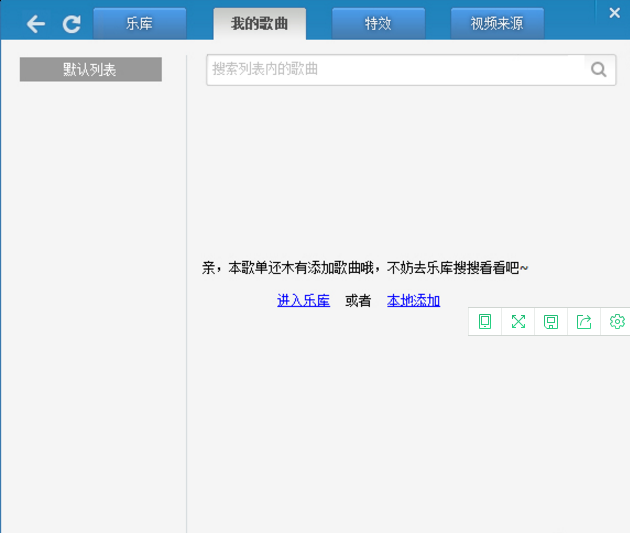
Task: Click the back arrow icon
Action: 36,24
